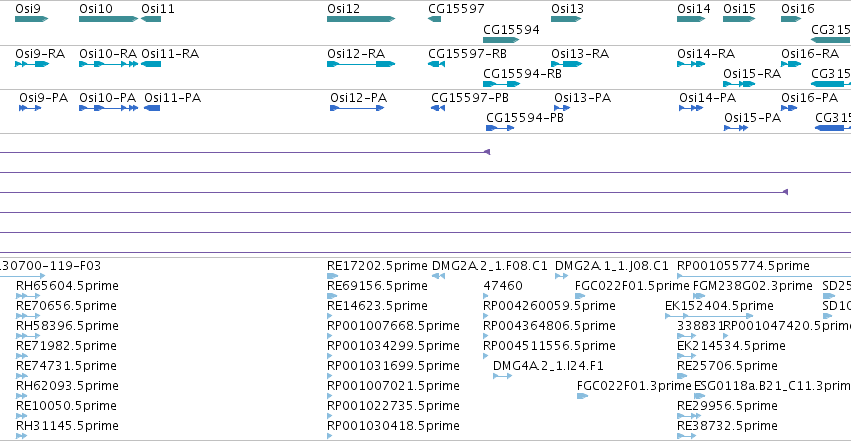The height and width of the screenshot is (441, 851).
Task: Click EST RE10050.5prime
Action: (66, 406)
